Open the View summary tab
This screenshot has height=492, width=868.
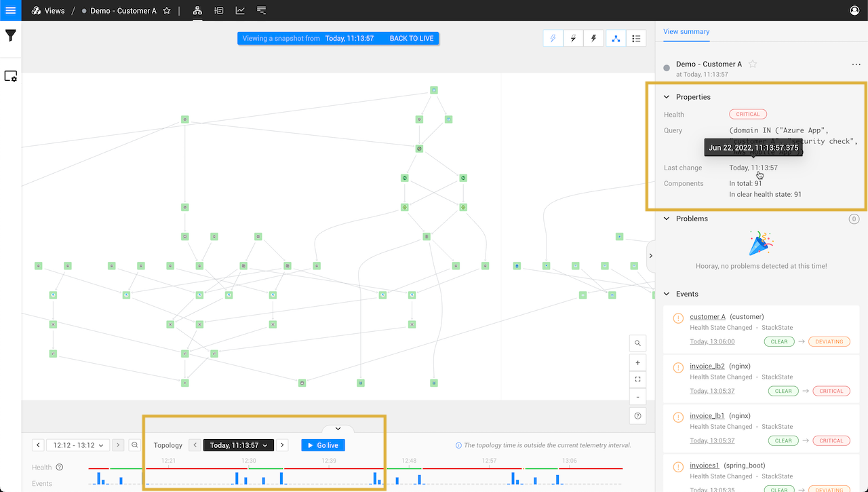tap(686, 32)
